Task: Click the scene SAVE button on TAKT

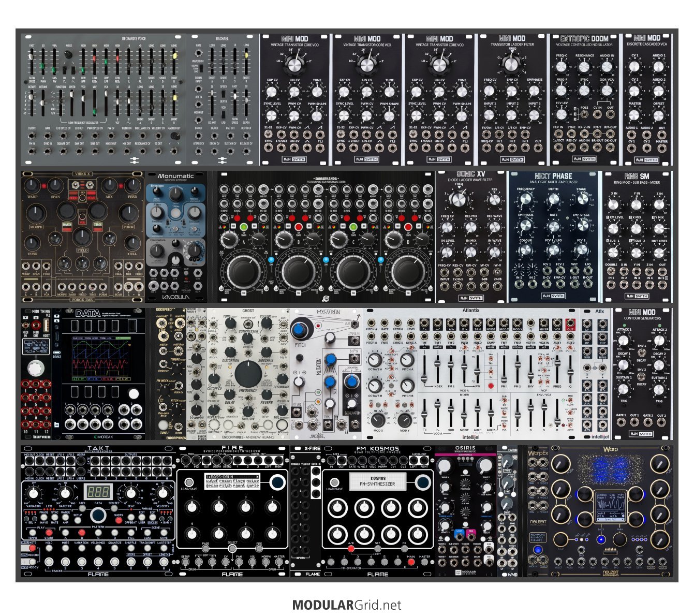Action: 164,533
